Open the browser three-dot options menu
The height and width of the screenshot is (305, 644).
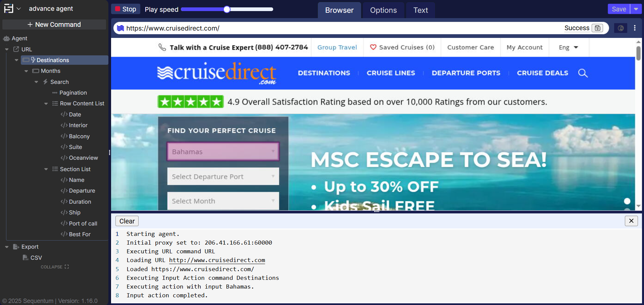[635, 28]
